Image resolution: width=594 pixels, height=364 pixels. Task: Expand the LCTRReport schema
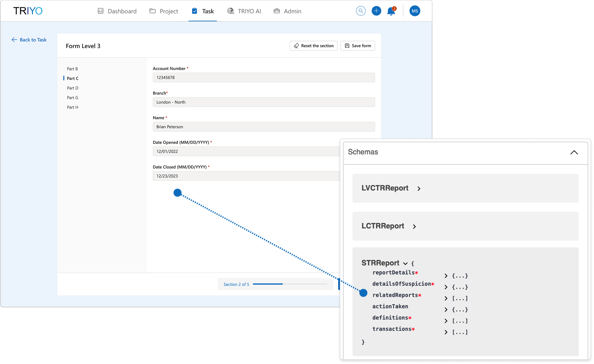[x=414, y=226]
